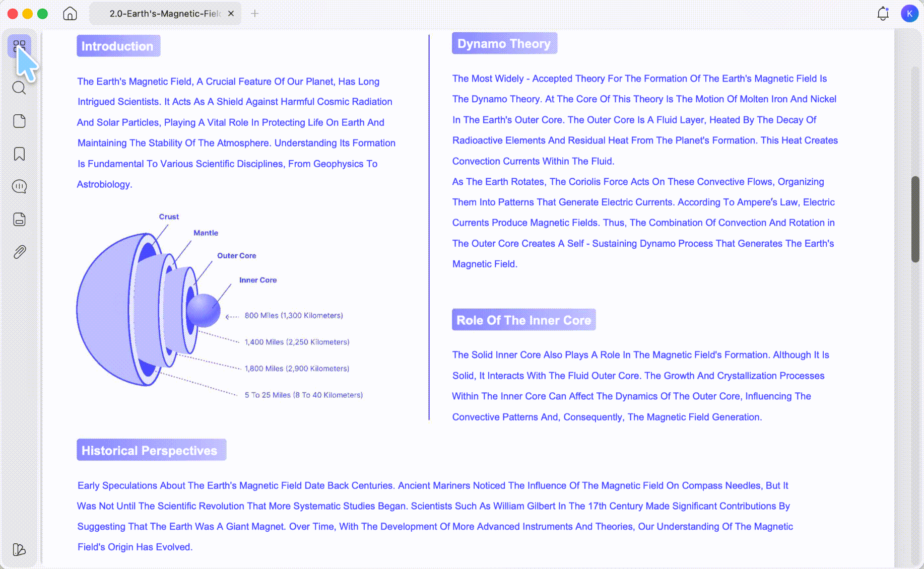
Task: Click the Historical Perspectives heading
Action: tap(151, 450)
